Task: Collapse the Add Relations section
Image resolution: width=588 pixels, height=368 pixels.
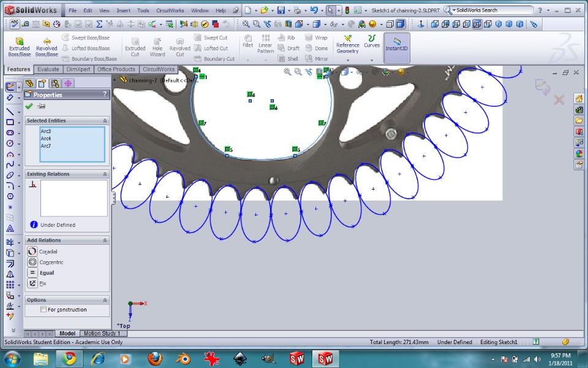Action: [105, 240]
